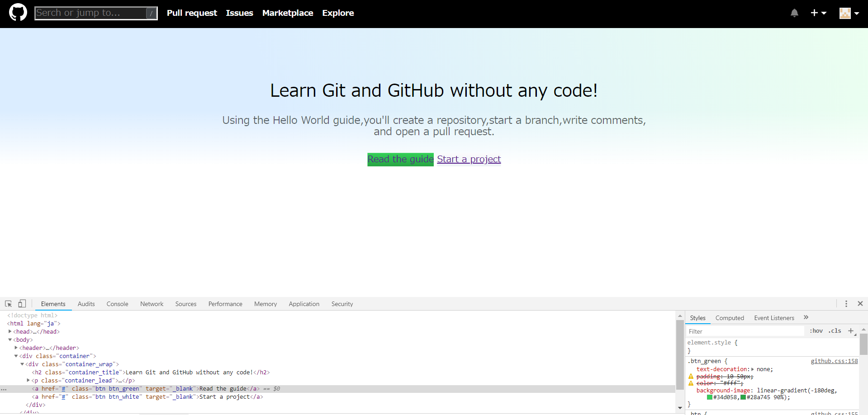This screenshot has width=868, height=415.
Task: Select the html lang="ja" line
Action: [x=33, y=324]
